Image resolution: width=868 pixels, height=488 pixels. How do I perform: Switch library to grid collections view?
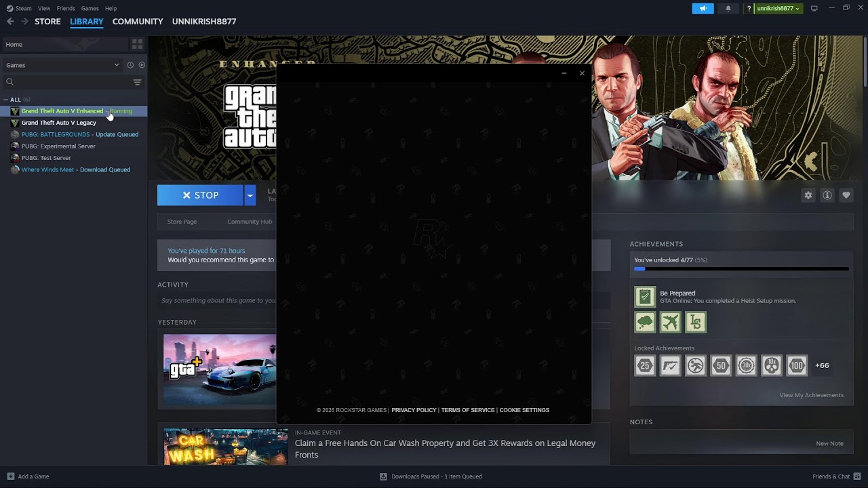pos(138,44)
